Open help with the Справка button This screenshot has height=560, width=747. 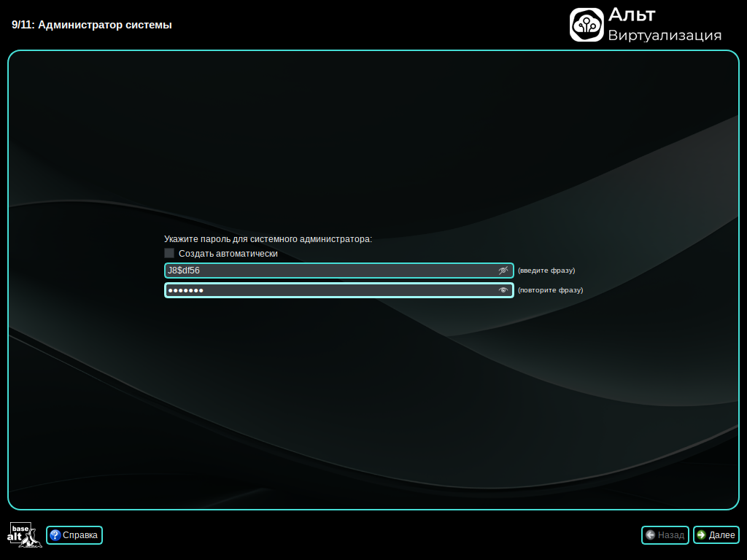[x=74, y=535]
